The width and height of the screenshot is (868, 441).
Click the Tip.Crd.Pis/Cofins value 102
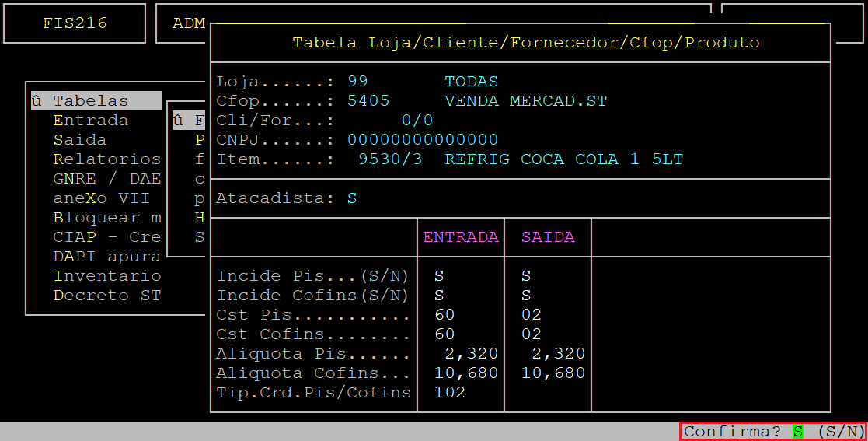[450, 393]
